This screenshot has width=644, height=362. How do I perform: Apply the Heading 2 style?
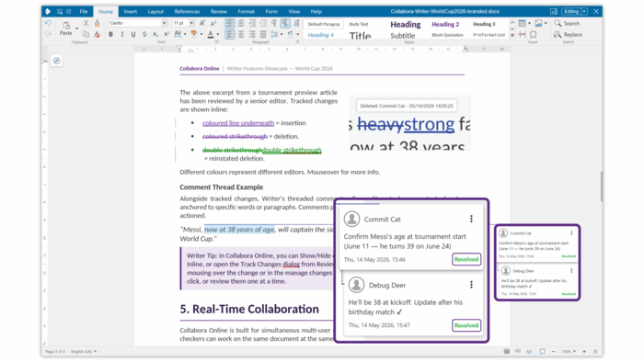[445, 24]
